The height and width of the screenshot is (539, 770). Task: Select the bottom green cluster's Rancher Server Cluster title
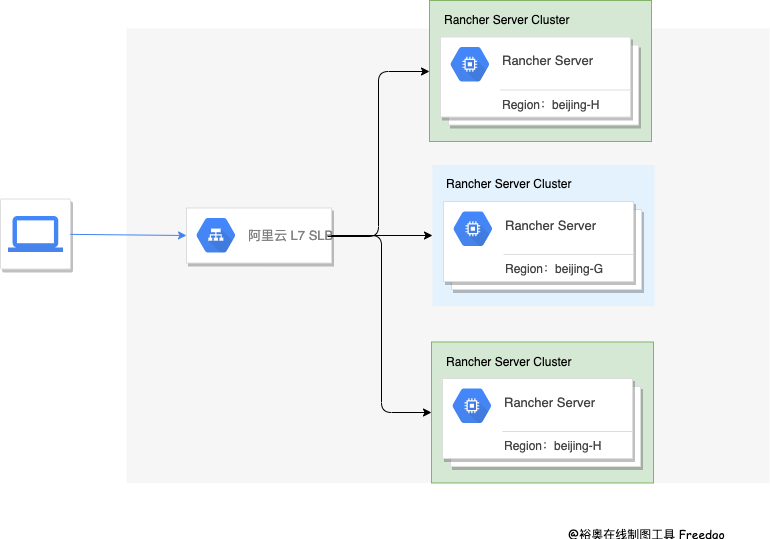point(508,362)
